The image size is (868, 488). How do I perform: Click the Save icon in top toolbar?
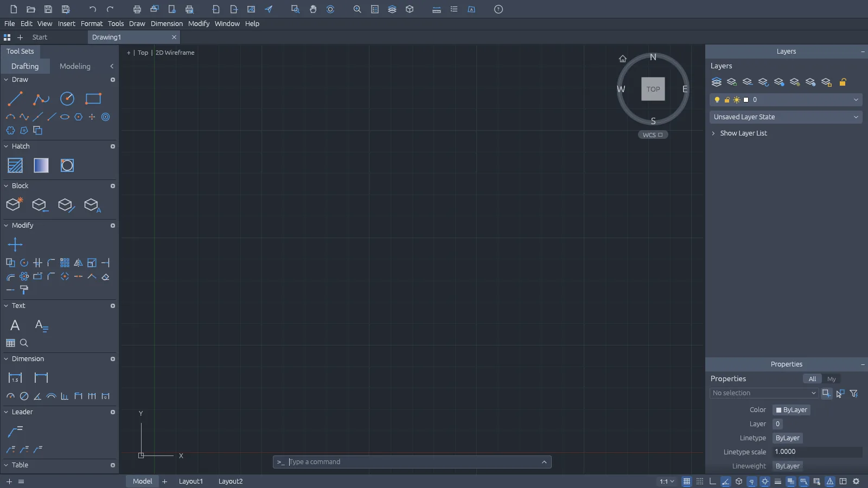(48, 9)
